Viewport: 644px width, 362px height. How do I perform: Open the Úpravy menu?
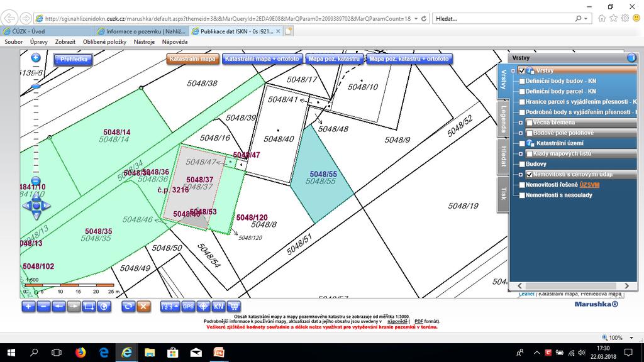click(38, 42)
